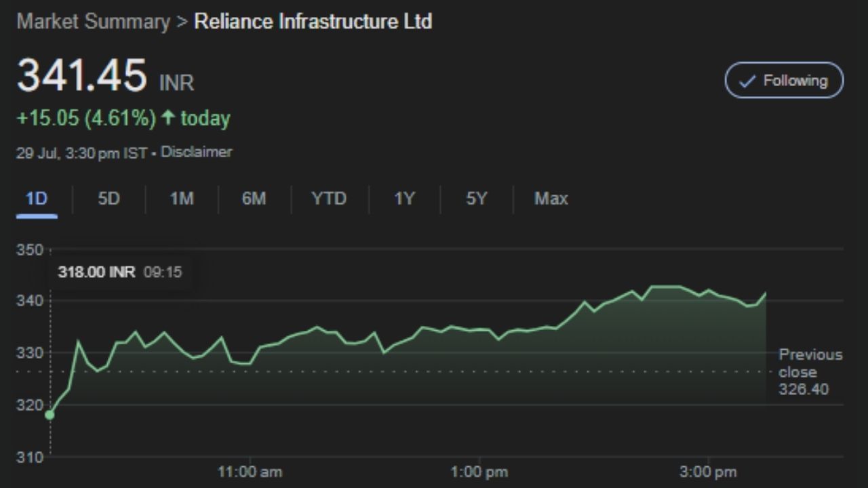Click the chart line's last point near 3:30 pm
Viewport: 868px width, 488px height.
[766, 293]
